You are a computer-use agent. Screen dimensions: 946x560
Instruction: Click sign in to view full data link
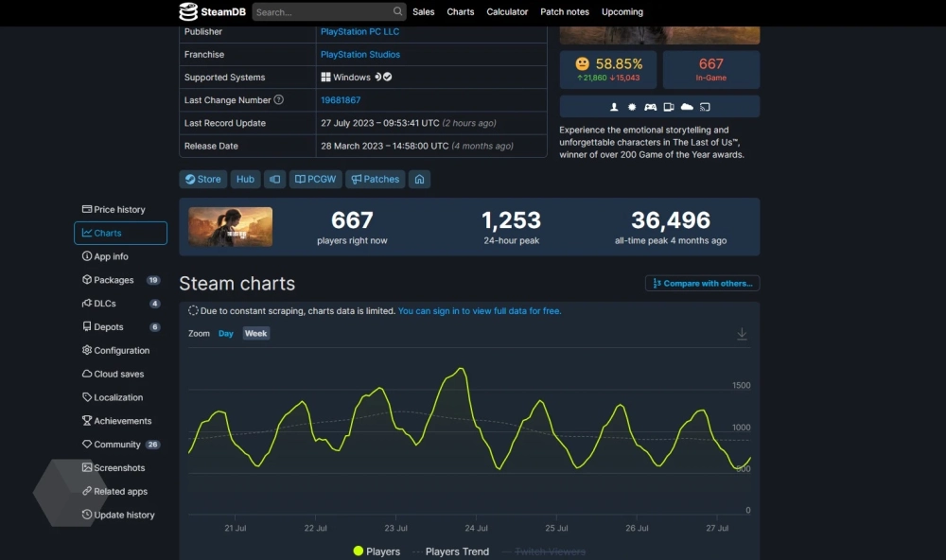click(479, 310)
